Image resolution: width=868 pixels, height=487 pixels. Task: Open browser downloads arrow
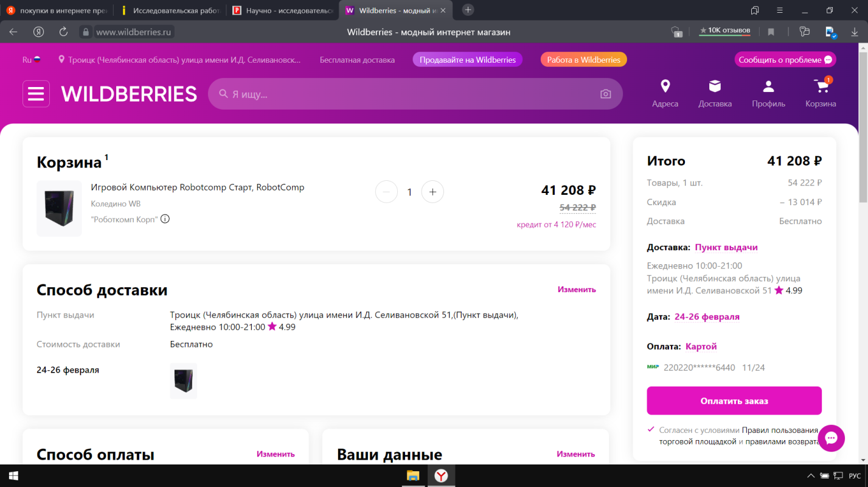click(x=855, y=32)
